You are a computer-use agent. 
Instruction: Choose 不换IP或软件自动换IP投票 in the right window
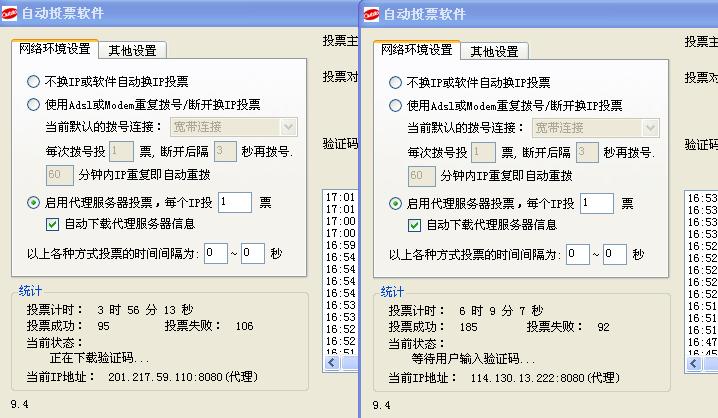pyautogui.click(x=396, y=82)
